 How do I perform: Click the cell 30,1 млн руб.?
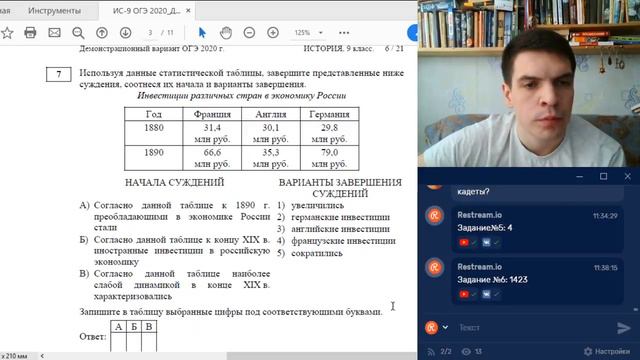point(271,133)
